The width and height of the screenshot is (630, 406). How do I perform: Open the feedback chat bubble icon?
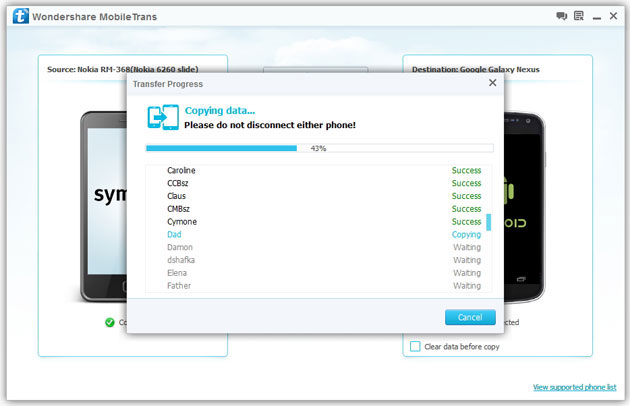point(561,16)
